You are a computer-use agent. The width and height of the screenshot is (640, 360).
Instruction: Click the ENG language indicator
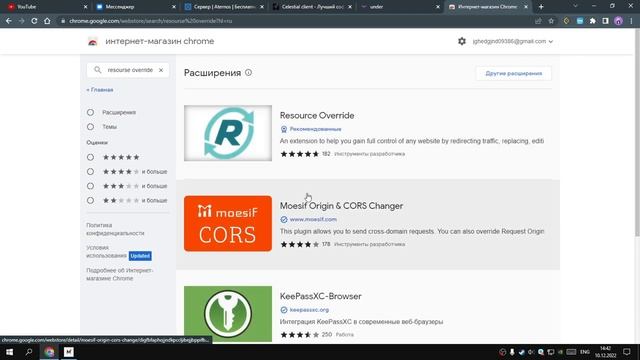pos(584,352)
